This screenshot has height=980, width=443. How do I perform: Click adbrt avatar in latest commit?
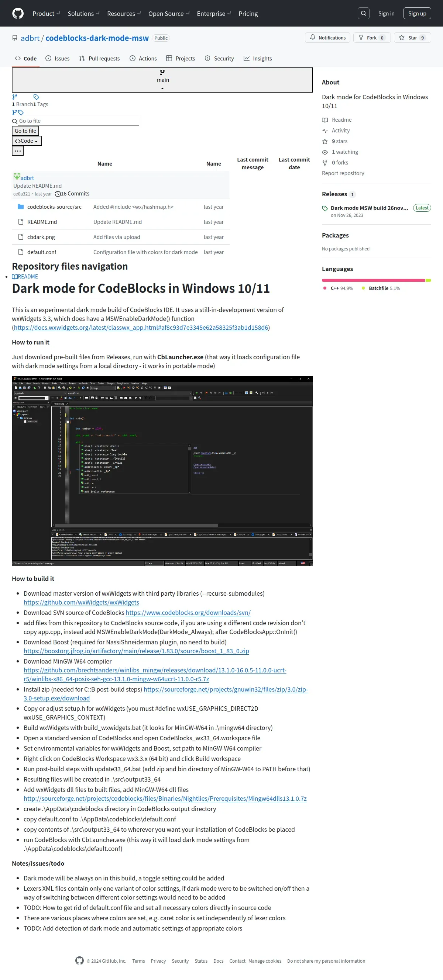[17, 177]
